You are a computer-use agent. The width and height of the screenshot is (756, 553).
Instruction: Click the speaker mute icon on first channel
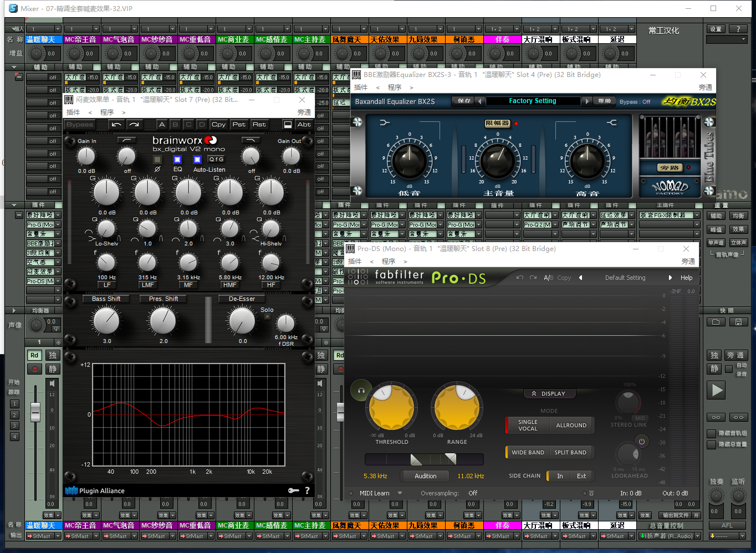click(52, 383)
